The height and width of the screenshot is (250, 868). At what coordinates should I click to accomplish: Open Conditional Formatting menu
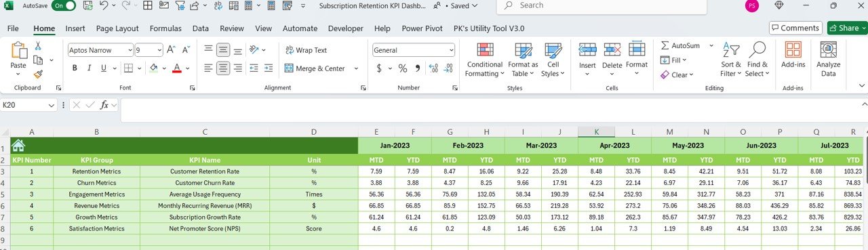click(485, 60)
